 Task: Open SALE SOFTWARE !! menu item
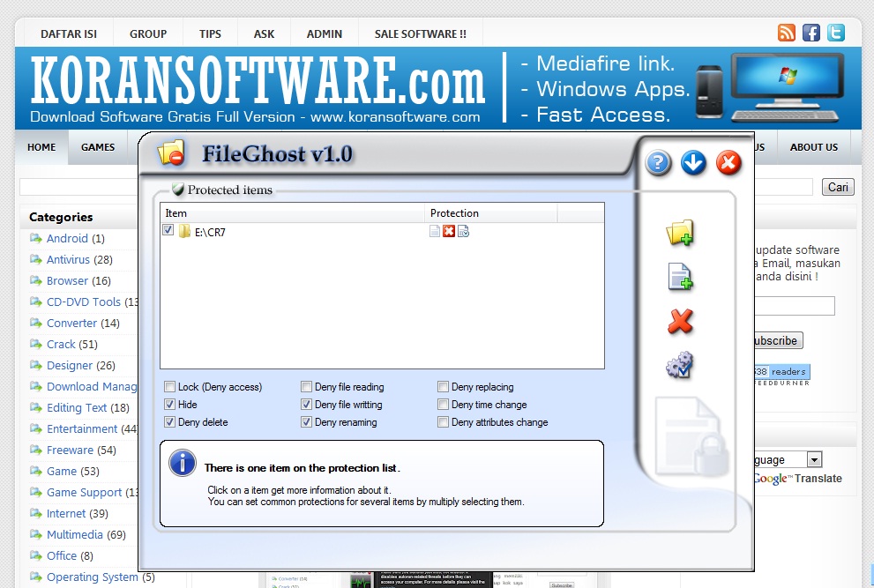pyautogui.click(x=421, y=34)
